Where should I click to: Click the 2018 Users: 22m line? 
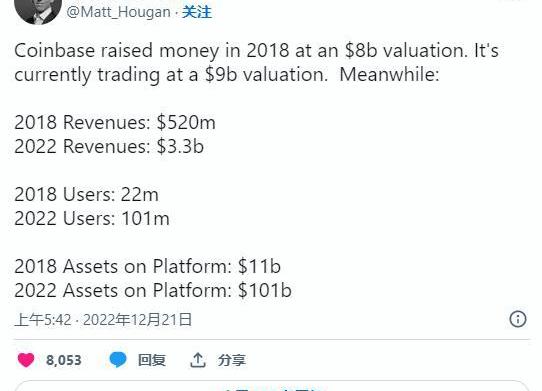[86, 195]
